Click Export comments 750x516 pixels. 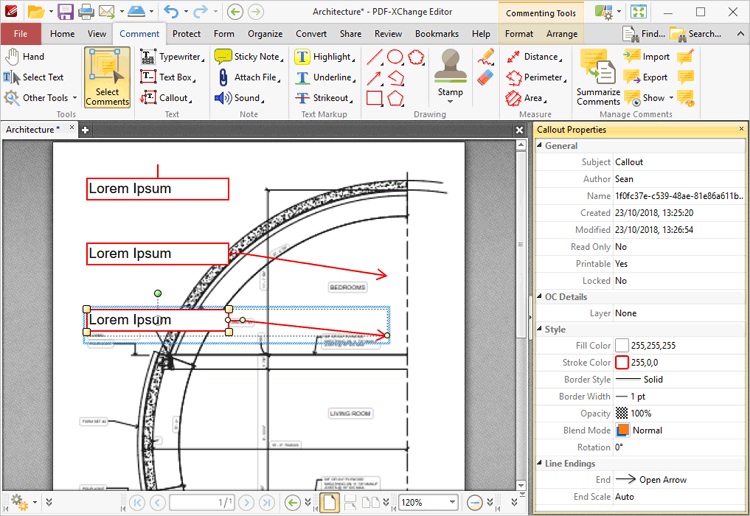coord(645,77)
